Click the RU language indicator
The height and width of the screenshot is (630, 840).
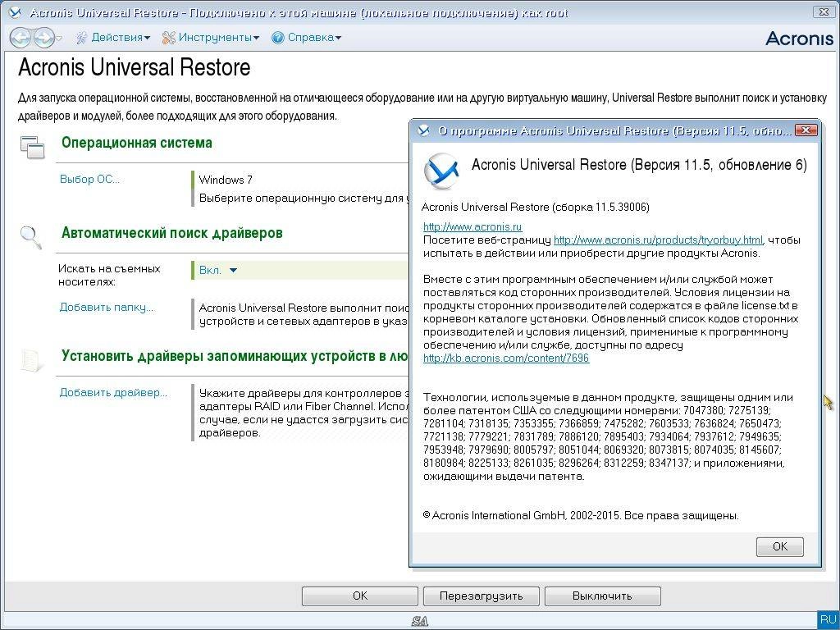829,619
